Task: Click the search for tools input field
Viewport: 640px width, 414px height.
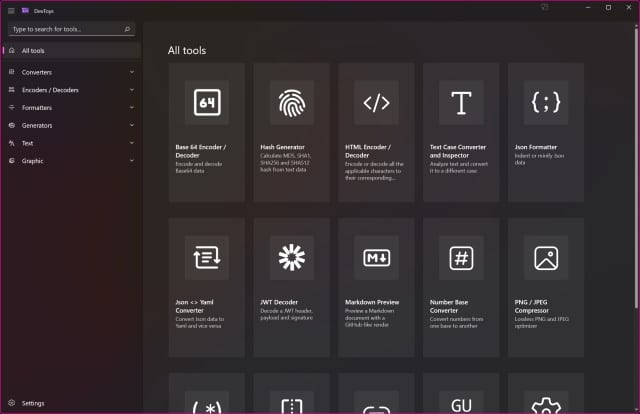Action: coord(71,29)
